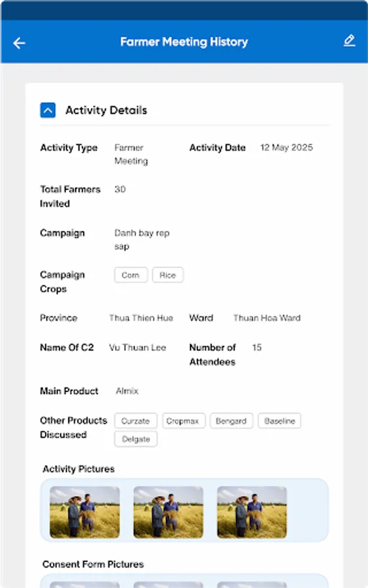368x588 pixels.
Task: Click the province Thua Thien Hue
Action: click(141, 318)
